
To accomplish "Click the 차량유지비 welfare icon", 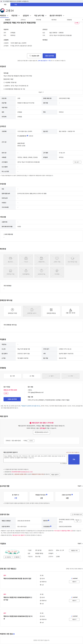I will 41,260.
